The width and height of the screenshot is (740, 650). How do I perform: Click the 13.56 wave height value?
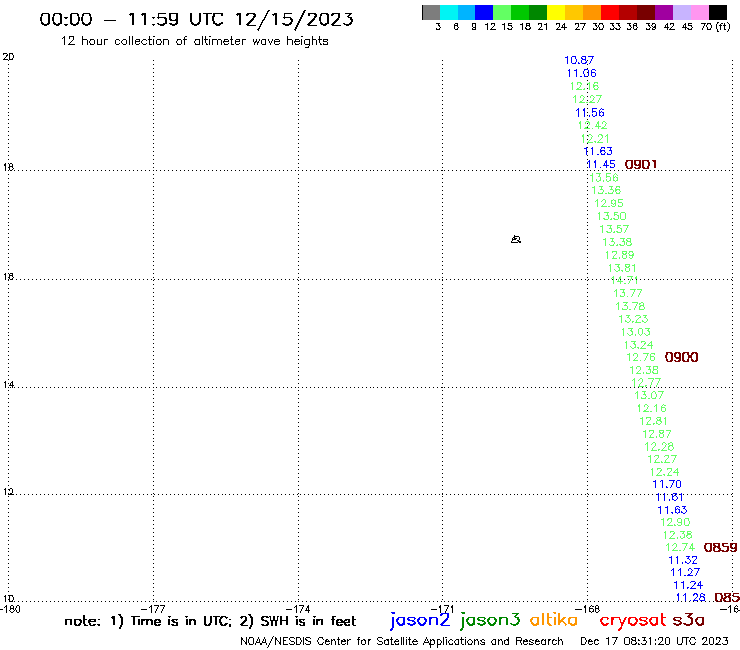[x=604, y=177]
